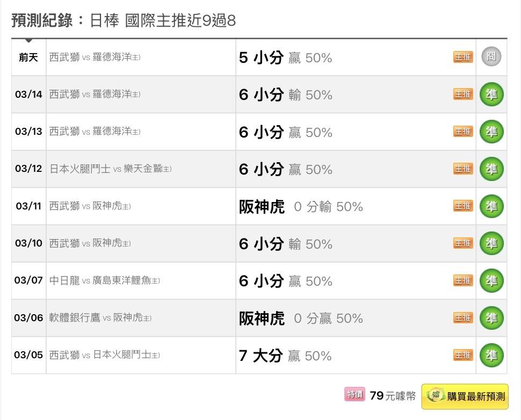Click green 準 icon for 03/05 row
Viewport: 521px width, 420px height.
click(x=491, y=355)
